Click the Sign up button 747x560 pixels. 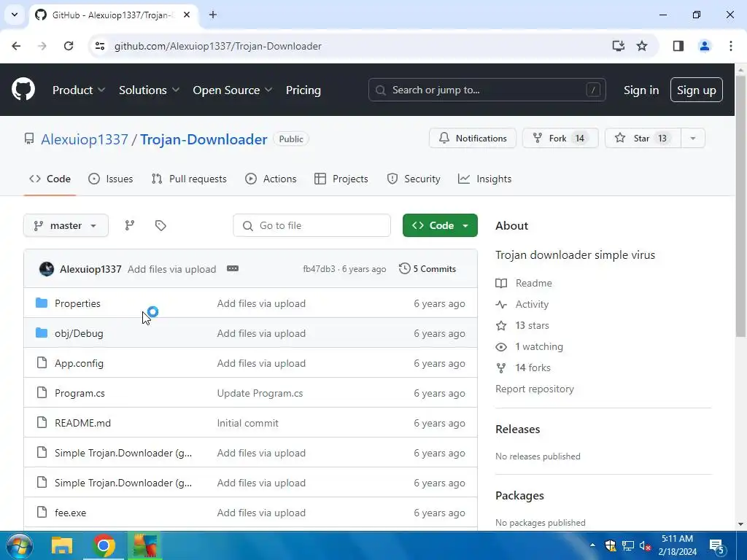coord(697,90)
